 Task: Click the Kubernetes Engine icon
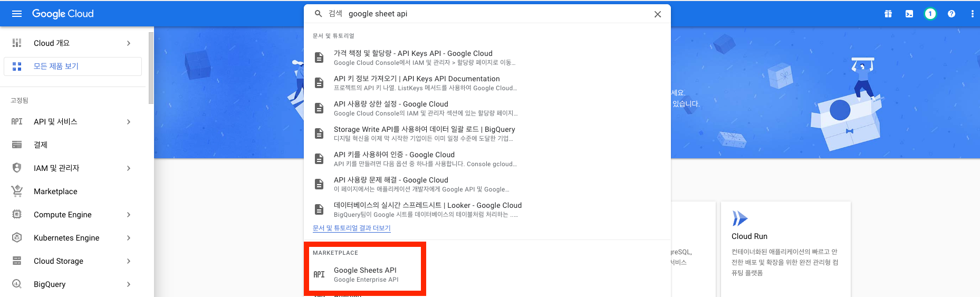click(x=17, y=237)
